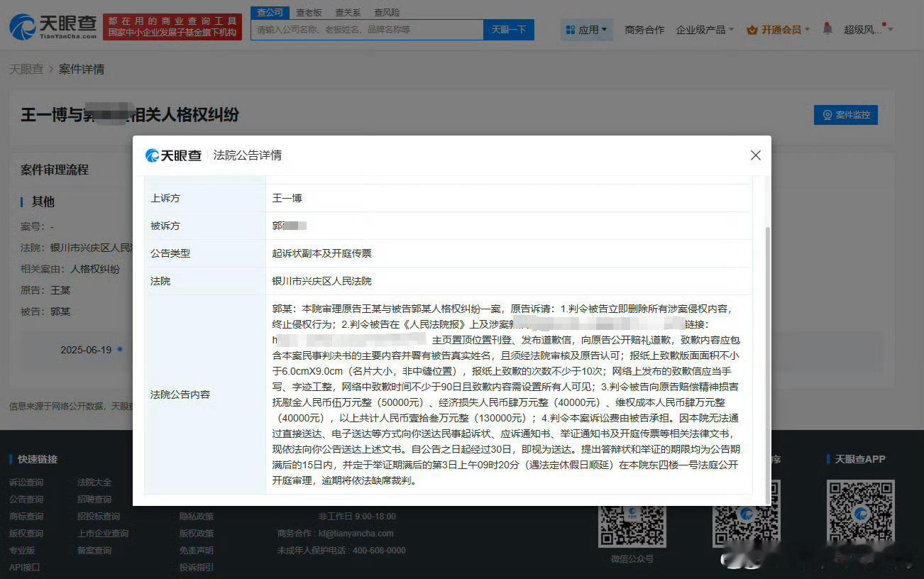
Task: Expand the 企业级产品 dropdown
Action: pos(705,30)
